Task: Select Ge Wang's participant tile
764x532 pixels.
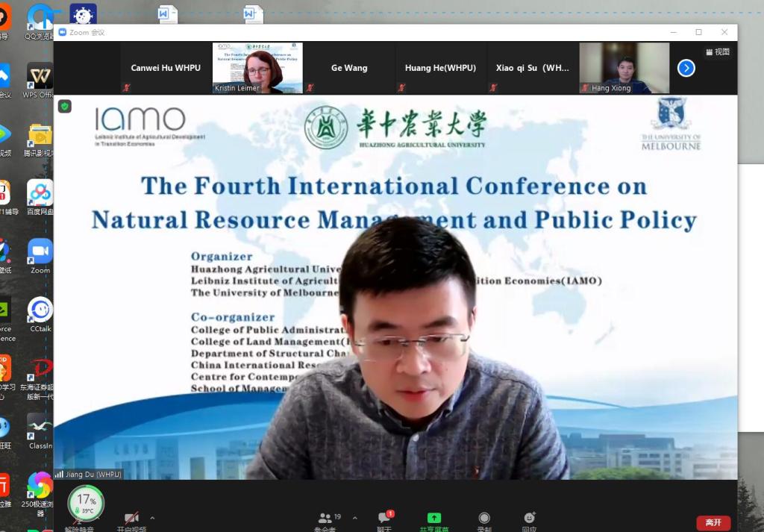Action: coord(349,68)
